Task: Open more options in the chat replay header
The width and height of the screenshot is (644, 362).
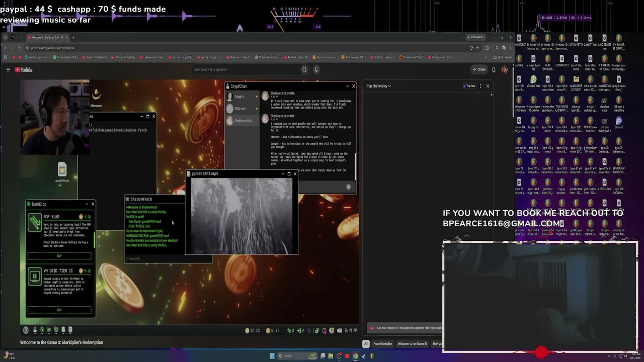Action: (x=480, y=86)
